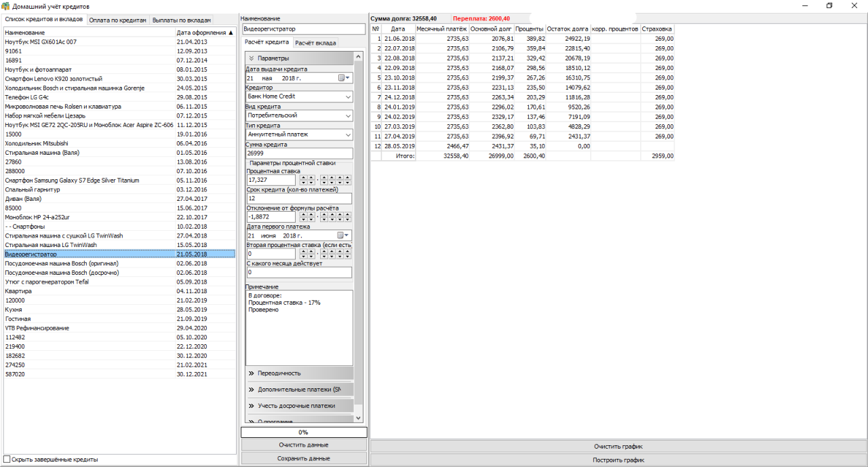The width and height of the screenshot is (868, 467).
Task: Expand Учесть досрочные платежи section
Action: coord(299,406)
